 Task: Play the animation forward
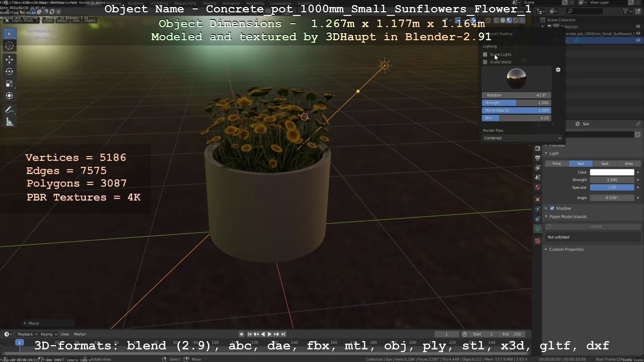270,334
